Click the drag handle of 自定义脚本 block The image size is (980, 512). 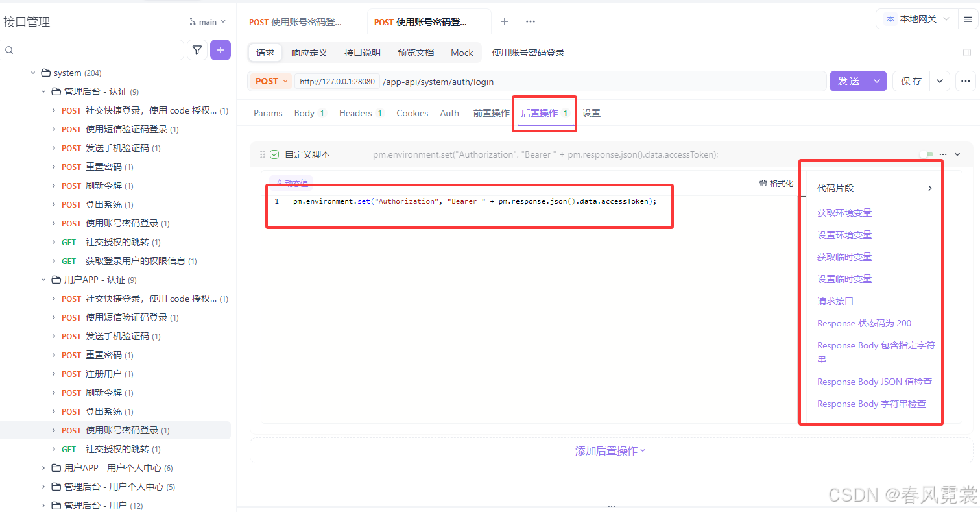pos(262,154)
